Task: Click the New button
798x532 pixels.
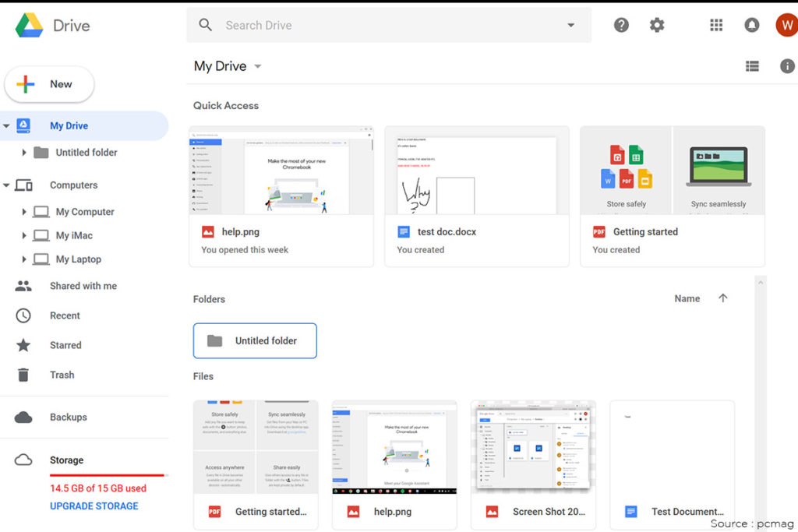Action: point(49,84)
